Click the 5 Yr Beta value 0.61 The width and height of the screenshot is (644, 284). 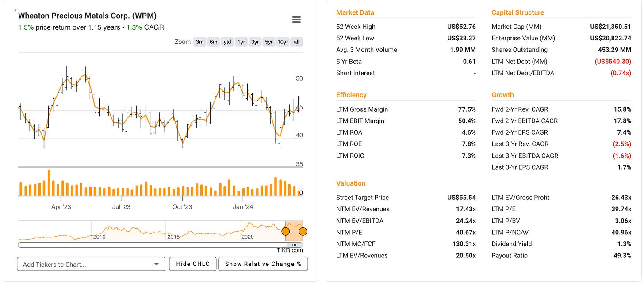coord(469,62)
